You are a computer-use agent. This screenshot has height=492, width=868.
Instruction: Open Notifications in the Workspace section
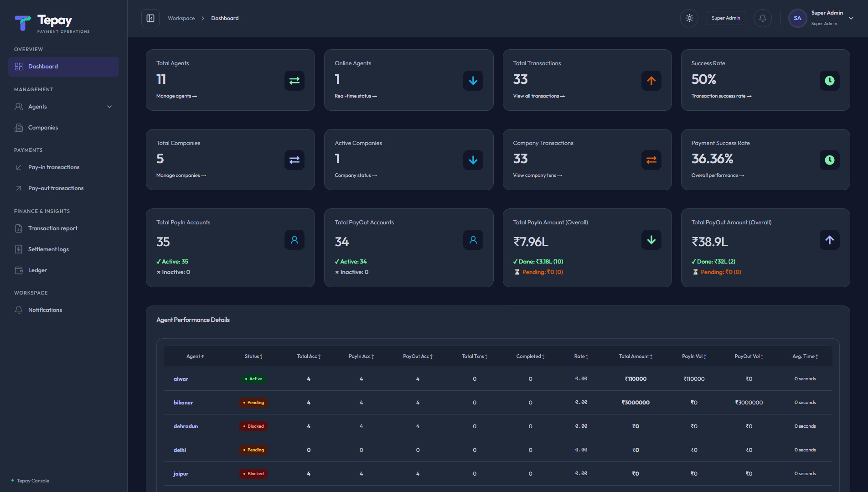point(63,310)
